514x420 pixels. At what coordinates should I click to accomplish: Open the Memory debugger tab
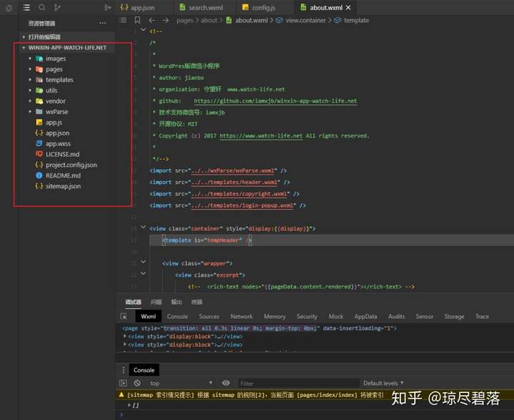274,316
